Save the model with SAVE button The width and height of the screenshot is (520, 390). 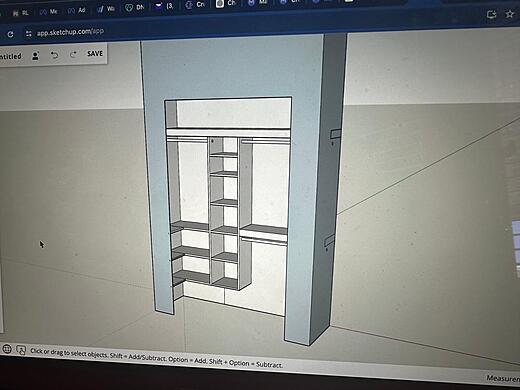95,53
